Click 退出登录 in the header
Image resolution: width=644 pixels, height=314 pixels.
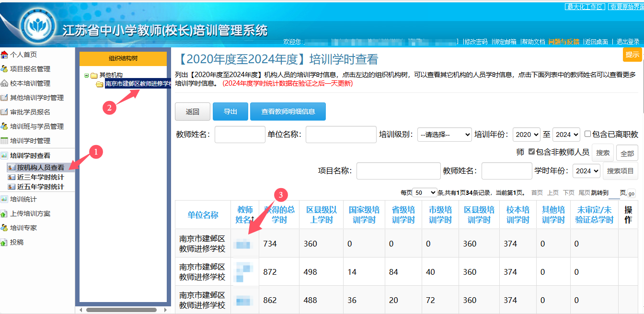(628, 42)
